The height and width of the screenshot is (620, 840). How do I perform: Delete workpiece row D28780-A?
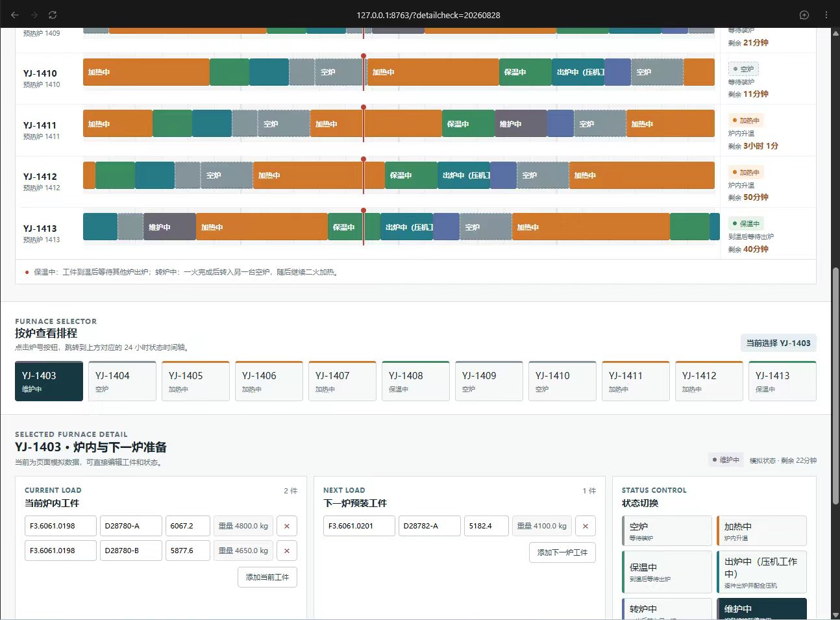tap(286, 526)
